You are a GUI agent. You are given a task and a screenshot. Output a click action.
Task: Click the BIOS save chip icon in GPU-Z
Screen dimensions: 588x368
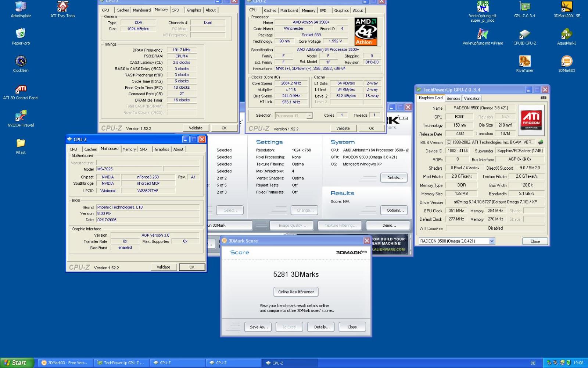click(541, 142)
